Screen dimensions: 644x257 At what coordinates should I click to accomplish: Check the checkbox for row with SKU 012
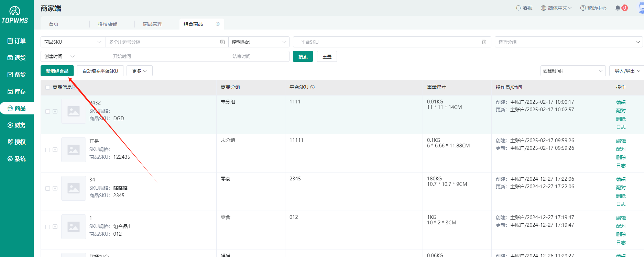48,227
